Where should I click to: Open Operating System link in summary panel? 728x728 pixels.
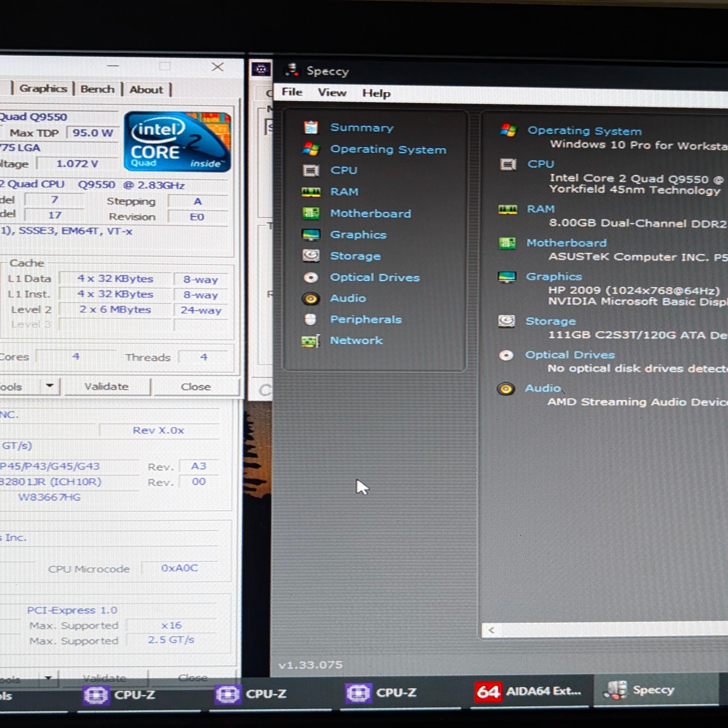tap(584, 131)
